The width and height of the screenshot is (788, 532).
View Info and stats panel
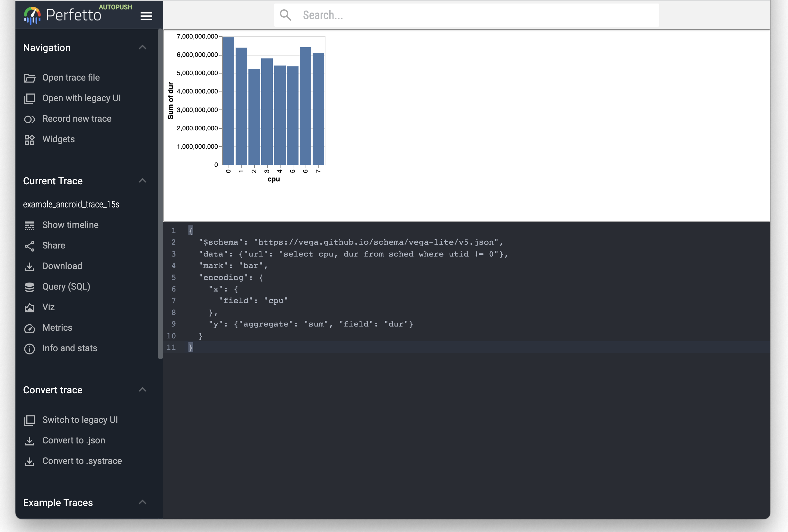[69, 348]
